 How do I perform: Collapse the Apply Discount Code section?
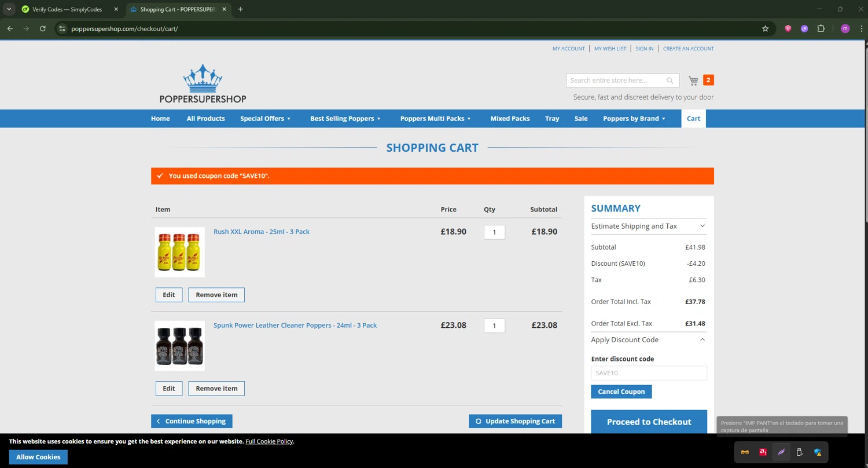(649, 339)
